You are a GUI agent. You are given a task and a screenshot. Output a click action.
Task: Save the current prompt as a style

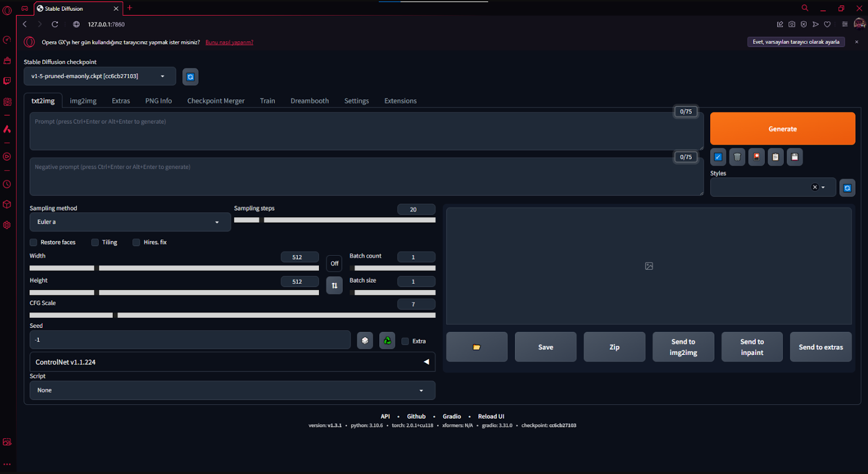(795, 157)
